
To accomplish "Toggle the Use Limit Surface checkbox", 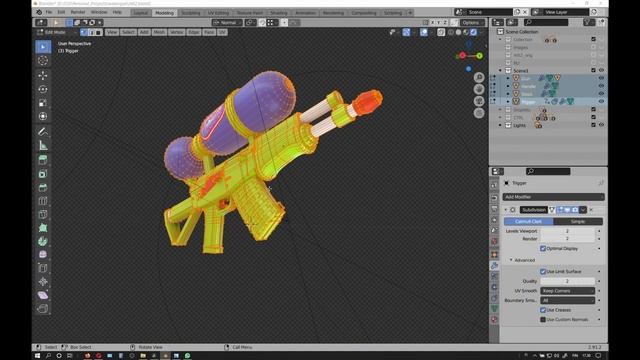I will click(x=543, y=271).
